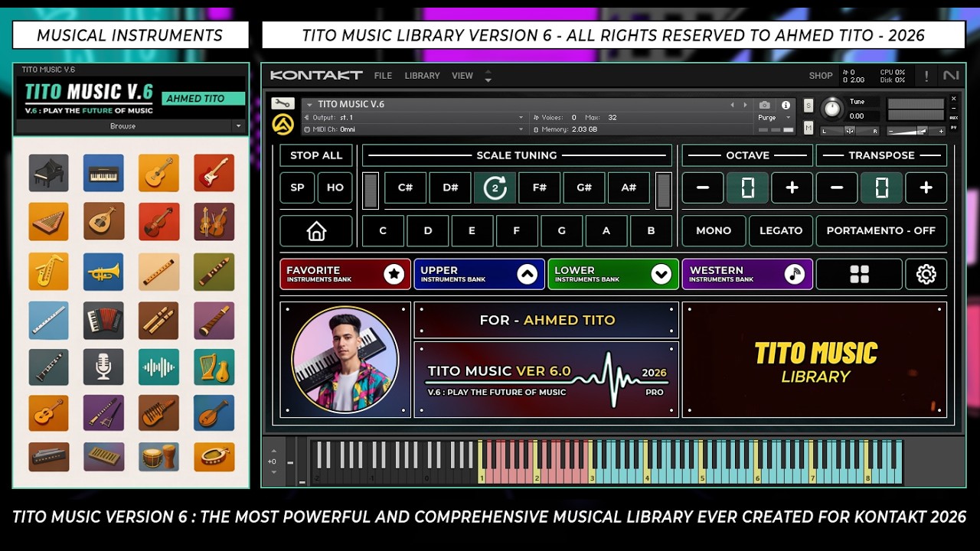Toggle PORTAMENTO - OFF switch
Screen dimensions: 980x551
881,230
